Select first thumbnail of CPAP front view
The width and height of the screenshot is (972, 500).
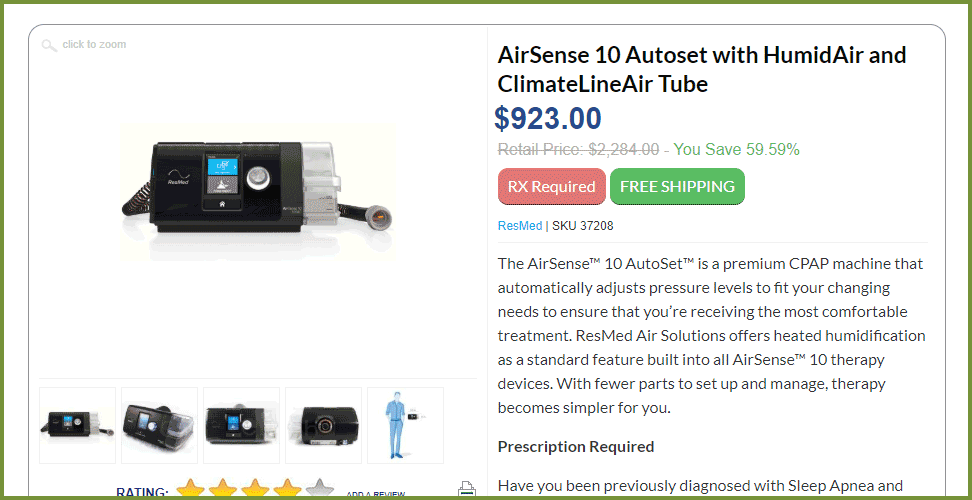[x=77, y=426]
